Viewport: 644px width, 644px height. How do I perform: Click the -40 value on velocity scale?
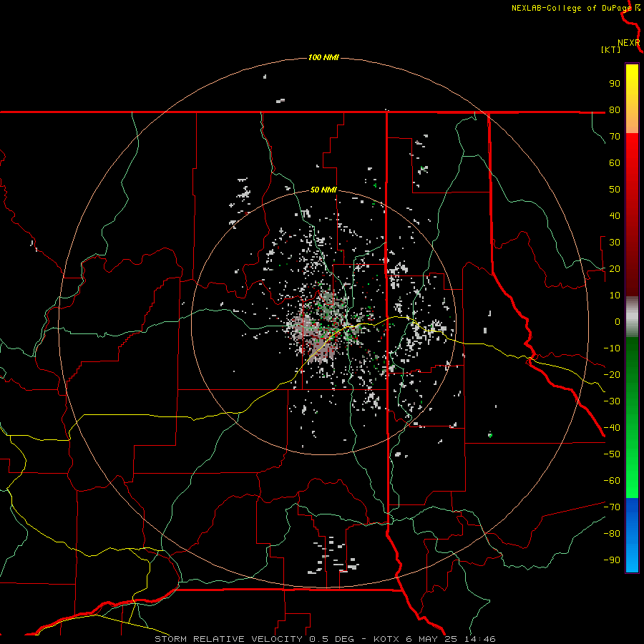click(x=612, y=428)
